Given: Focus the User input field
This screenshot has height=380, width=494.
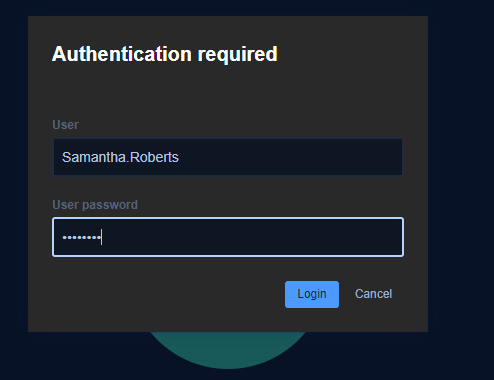Looking at the screenshot, I should [228, 157].
